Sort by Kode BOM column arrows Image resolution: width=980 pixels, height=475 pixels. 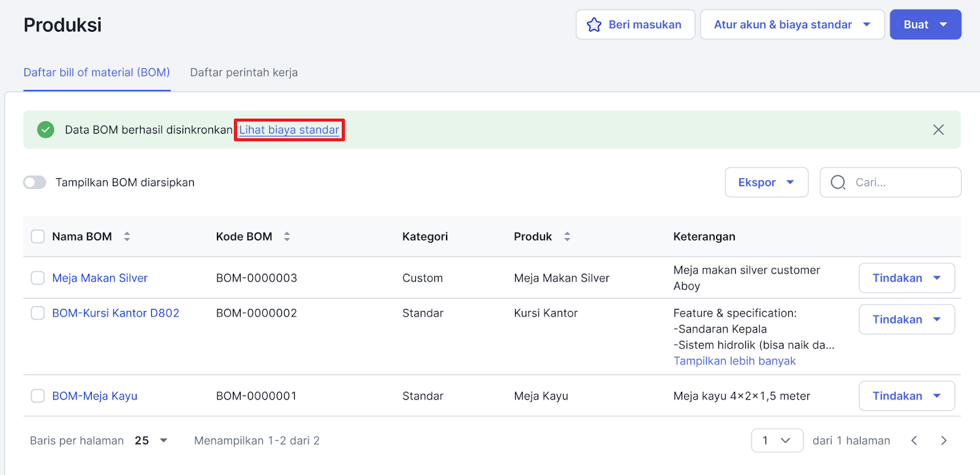(x=287, y=236)
